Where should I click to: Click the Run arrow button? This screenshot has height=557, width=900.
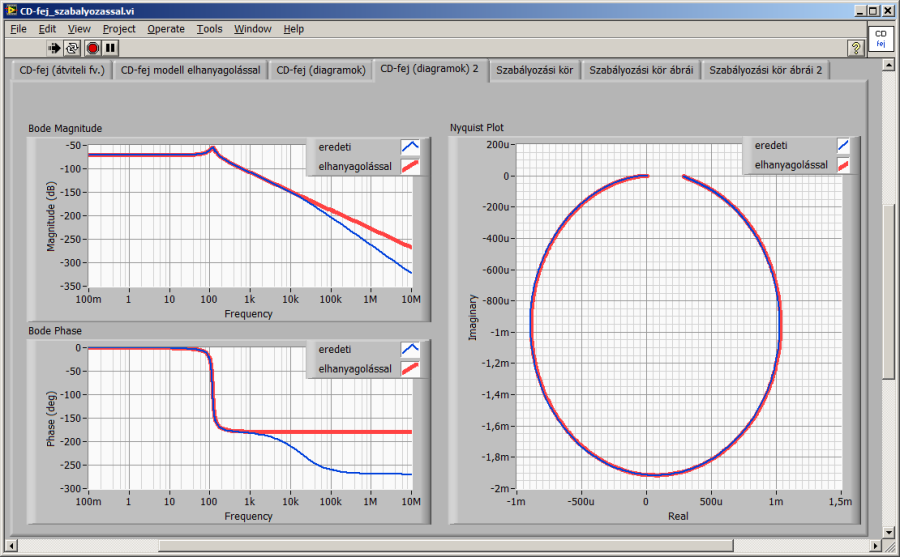coord(55,47)
